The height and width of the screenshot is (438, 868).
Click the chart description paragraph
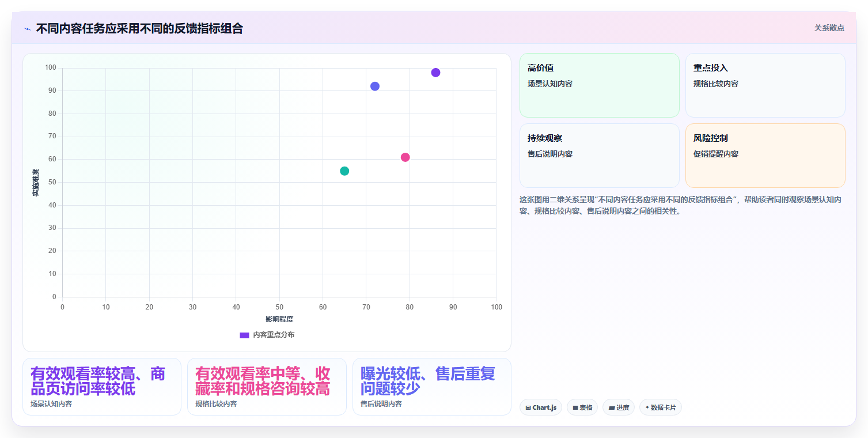(x=682, y=205)
